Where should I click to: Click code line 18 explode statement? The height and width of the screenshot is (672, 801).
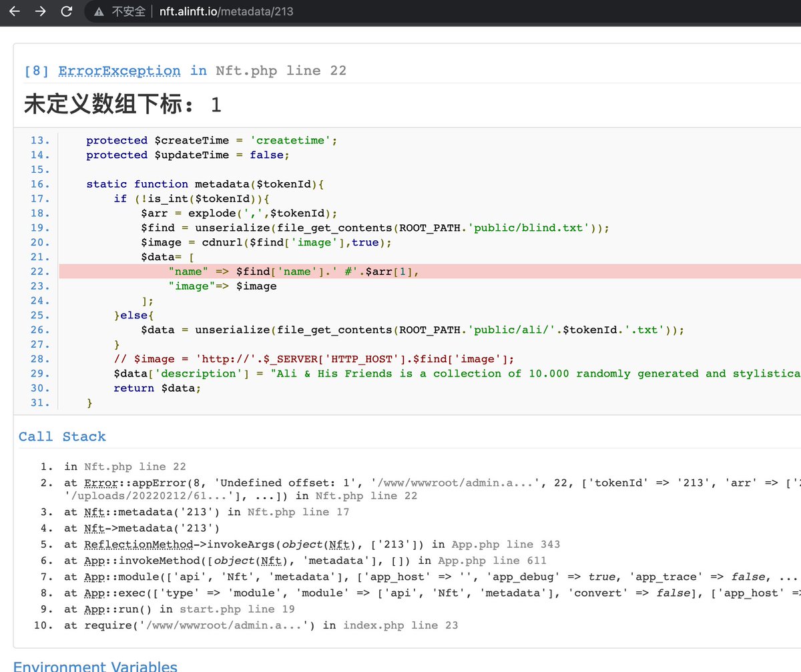239,213
